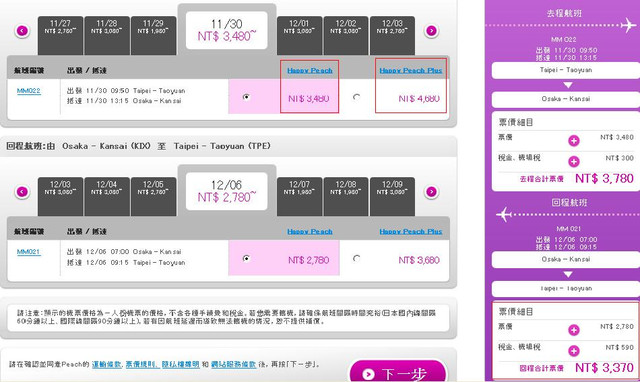Select Happy Peach fare for flight MM022
Image resolution: width=640 pixels, height=382 pixels.
246,97
